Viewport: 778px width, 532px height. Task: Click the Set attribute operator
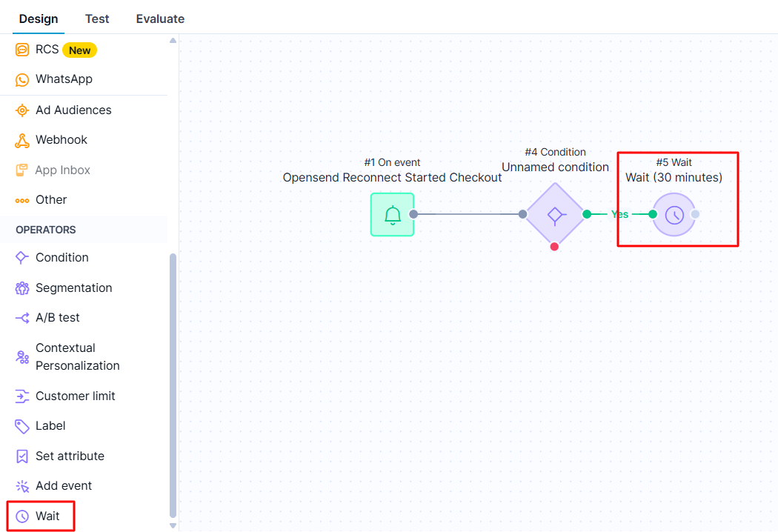[70, 456]
